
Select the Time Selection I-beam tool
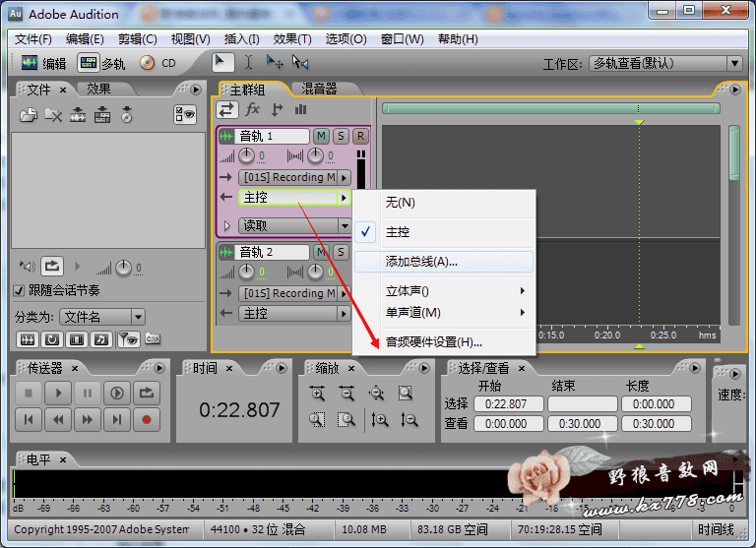click(248, 62)
